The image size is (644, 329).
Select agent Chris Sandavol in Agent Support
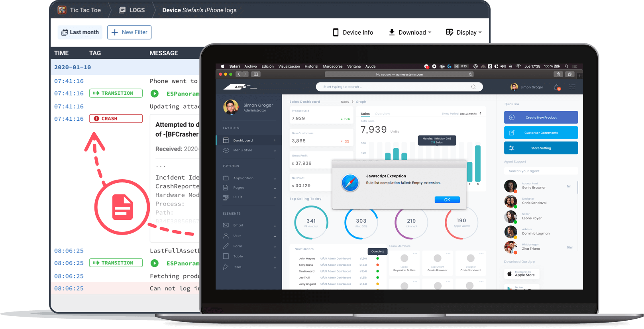538,202
